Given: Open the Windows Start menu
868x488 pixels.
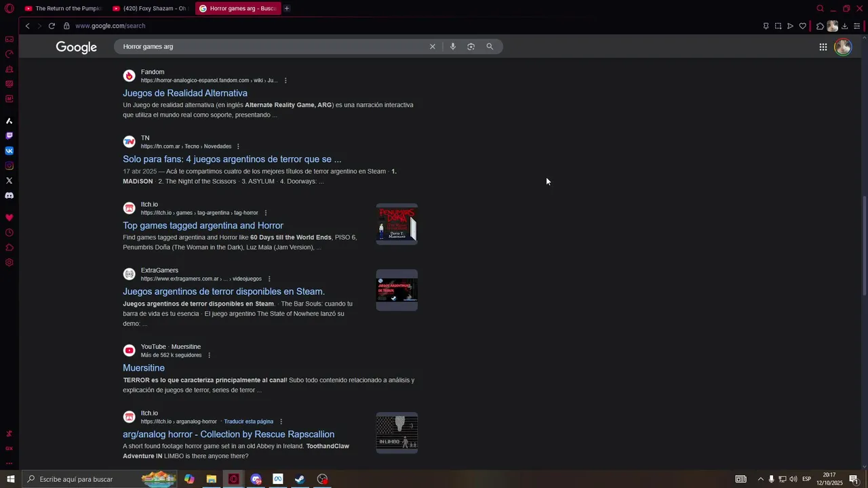Looking at the screenshot, I should pyautogui.click(x=10, y=479).
